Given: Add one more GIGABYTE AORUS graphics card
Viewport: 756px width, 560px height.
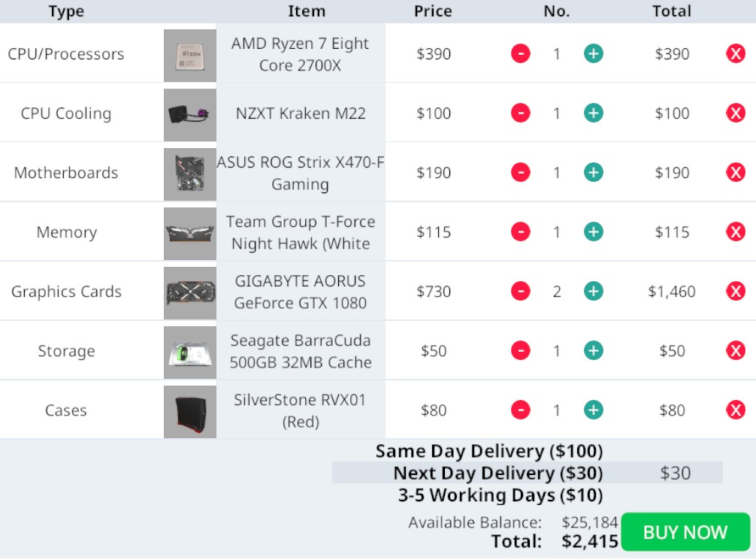Looking at the screenshot, I should [x=594, y=292].
